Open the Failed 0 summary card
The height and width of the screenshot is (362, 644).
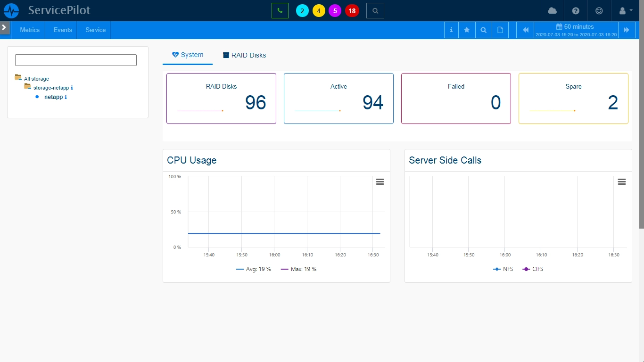pos(456,99)
